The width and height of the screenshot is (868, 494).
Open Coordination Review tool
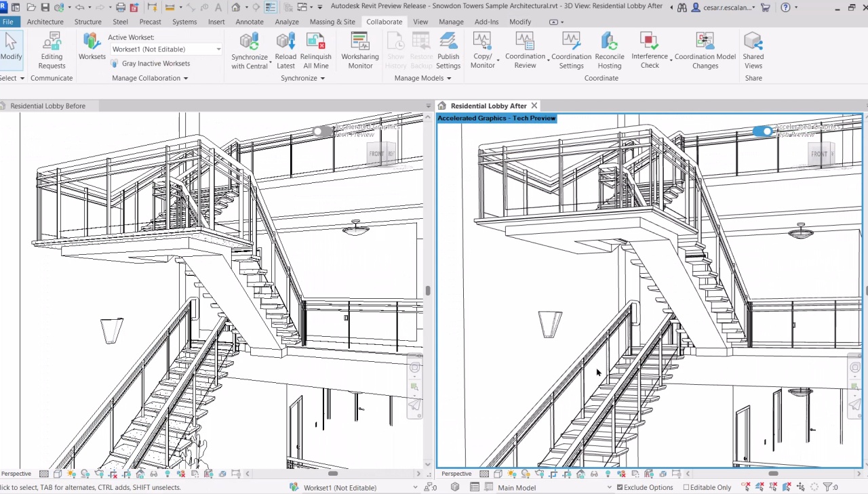coord(525,51)
